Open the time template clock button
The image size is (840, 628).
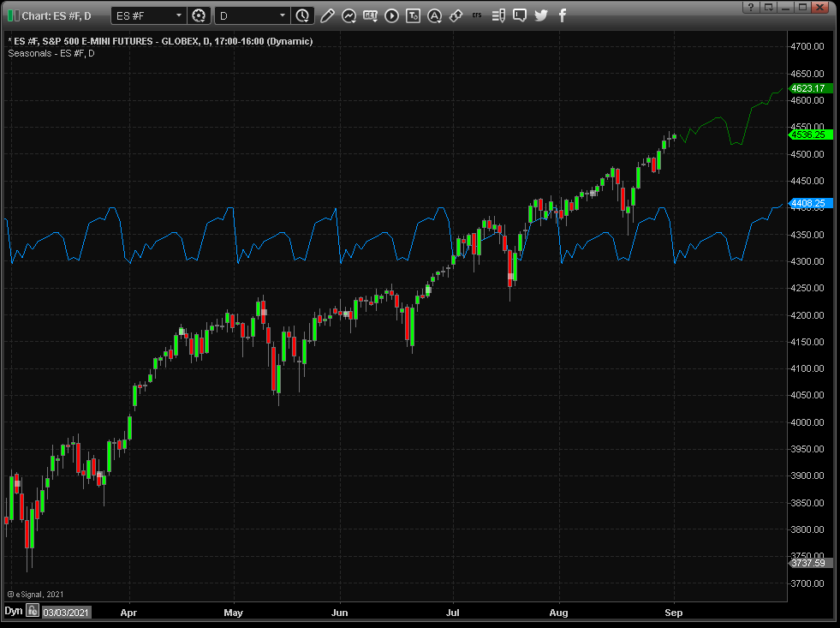point(302,16)
